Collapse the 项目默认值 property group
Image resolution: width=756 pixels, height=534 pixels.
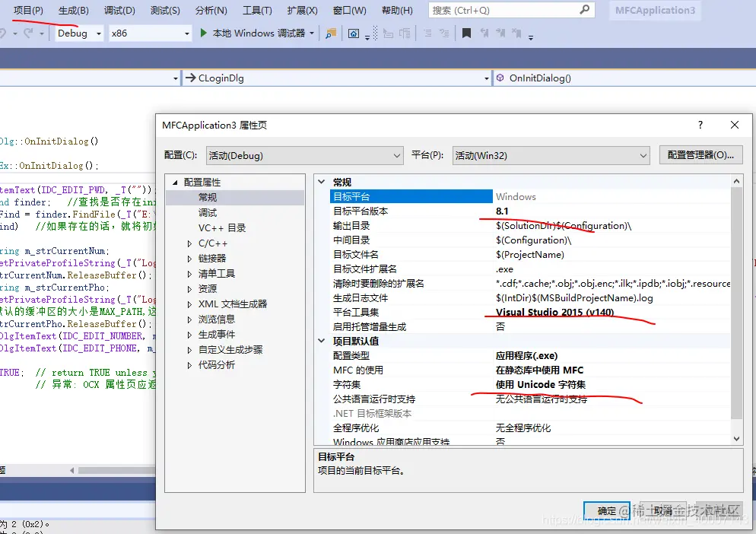tap(322, 341)
